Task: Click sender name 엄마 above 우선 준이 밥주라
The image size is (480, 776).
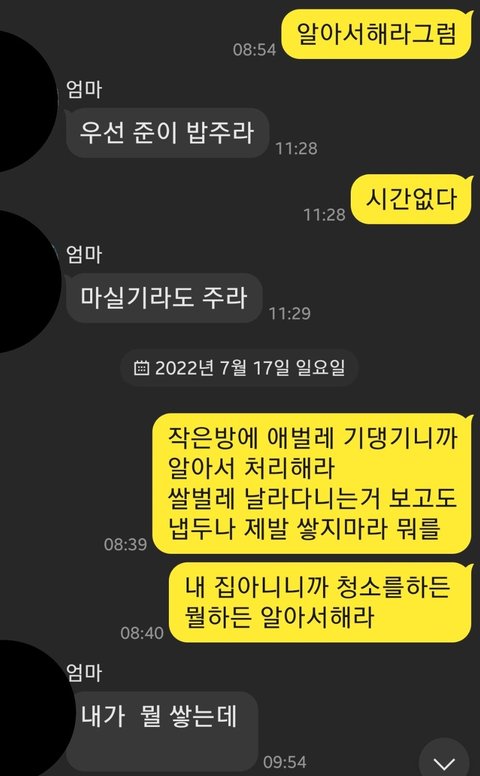Action: 84,90
